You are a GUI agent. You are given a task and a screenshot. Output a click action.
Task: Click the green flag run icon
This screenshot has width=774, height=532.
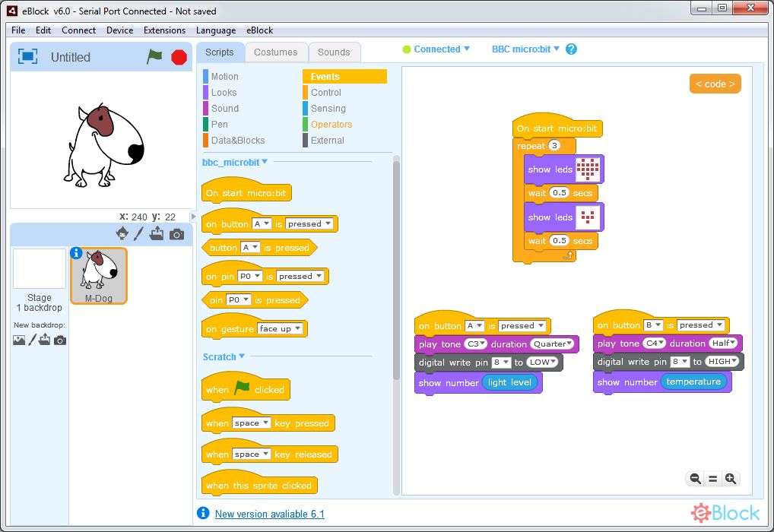[154, 57]
